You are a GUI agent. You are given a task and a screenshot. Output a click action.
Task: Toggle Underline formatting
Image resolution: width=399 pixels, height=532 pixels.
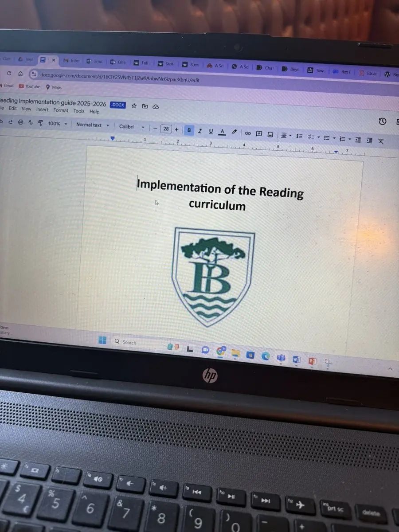click(211, 131)
